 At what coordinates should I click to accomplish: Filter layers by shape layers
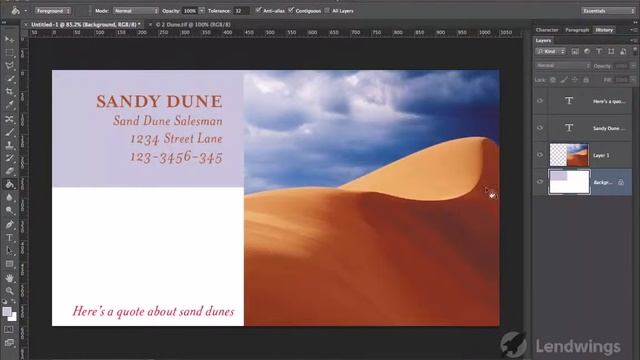coord(611,51)
